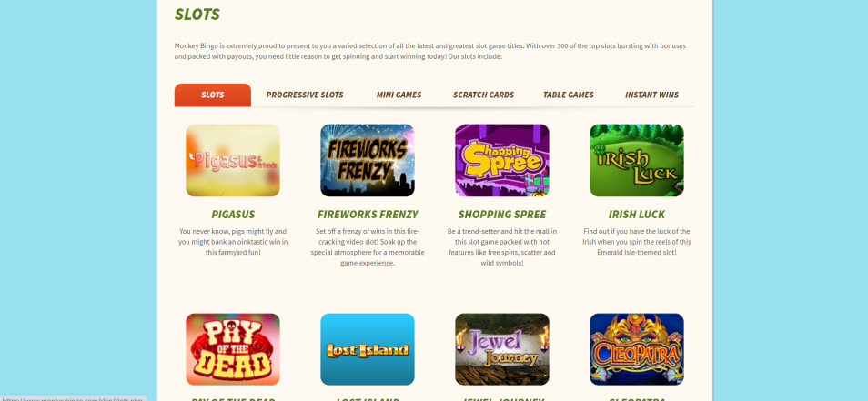868x401 pixels.
Task: Click the Shopping Spree description text
Action: 502,246
